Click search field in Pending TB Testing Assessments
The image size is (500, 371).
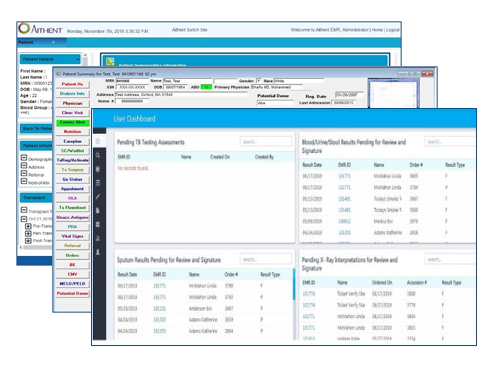[x=266, y=142]
